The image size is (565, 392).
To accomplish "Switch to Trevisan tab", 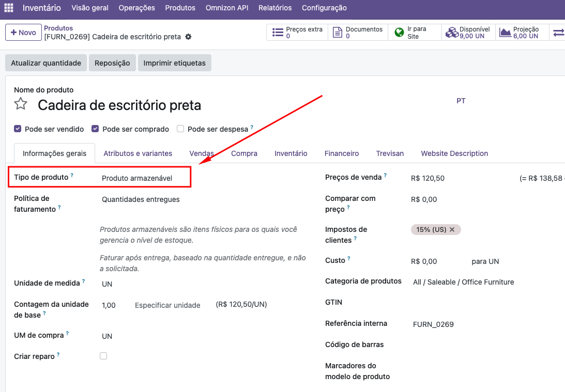I will tap(390, 153).
